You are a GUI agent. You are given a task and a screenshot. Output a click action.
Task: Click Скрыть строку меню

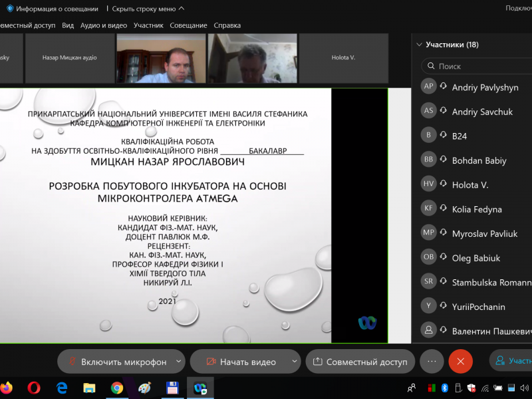click(x=148, y=9)
